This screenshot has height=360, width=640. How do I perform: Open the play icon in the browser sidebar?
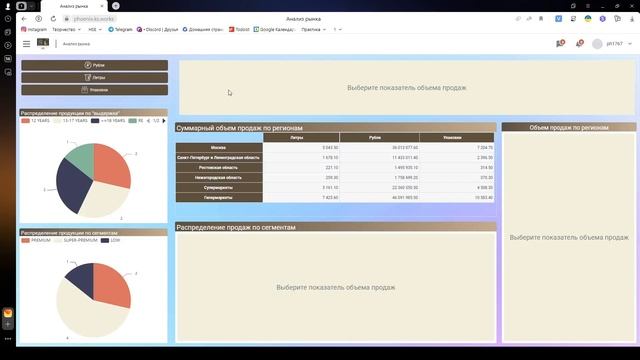pos(8,45)
